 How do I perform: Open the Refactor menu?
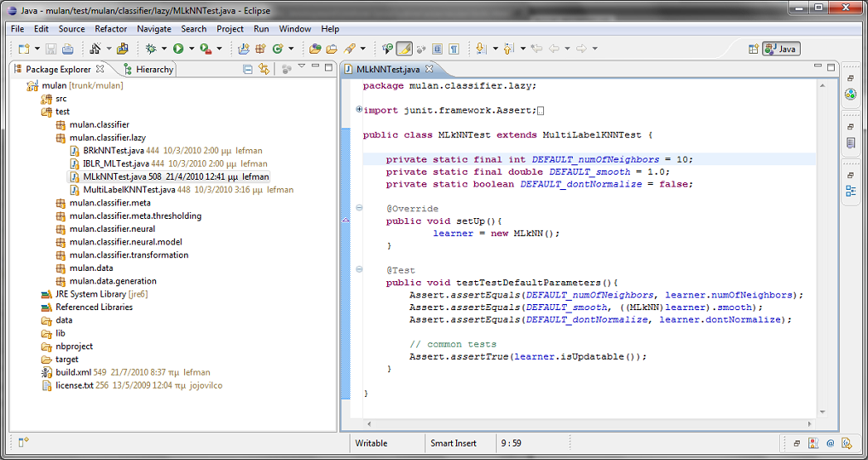(111, 29)
